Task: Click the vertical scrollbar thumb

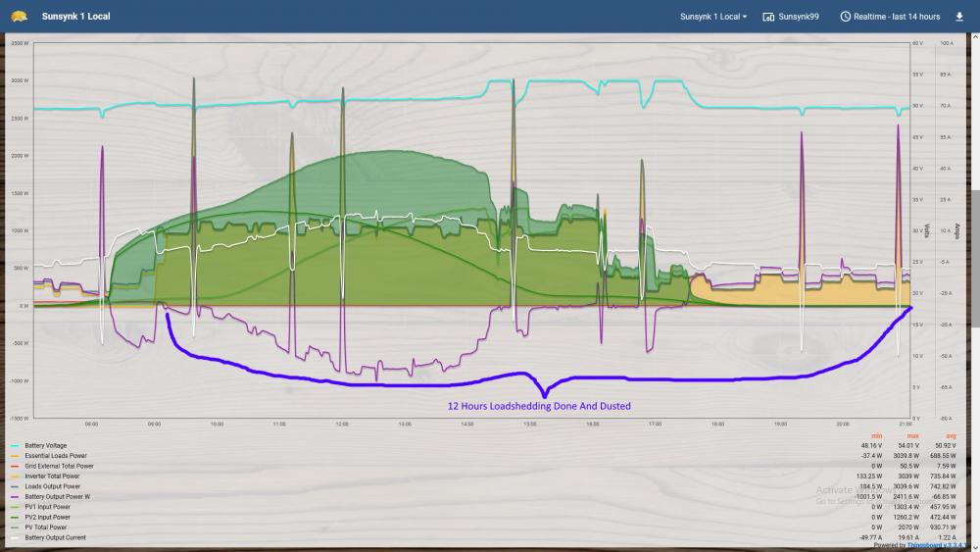Action: [975, 258]
